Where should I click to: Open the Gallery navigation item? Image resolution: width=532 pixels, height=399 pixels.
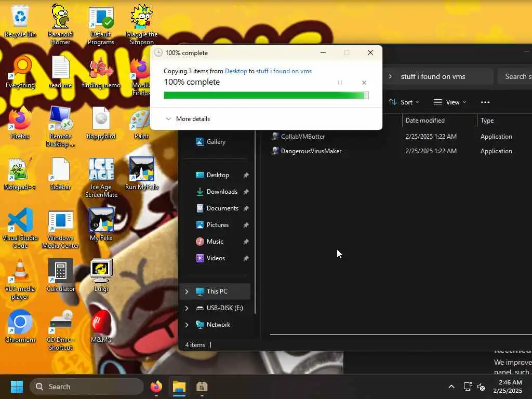216,142
